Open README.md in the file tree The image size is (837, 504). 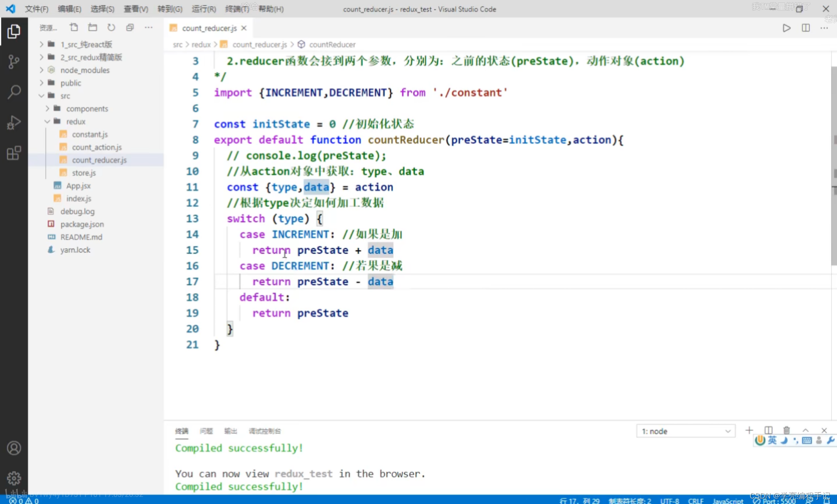coord(96,237)
